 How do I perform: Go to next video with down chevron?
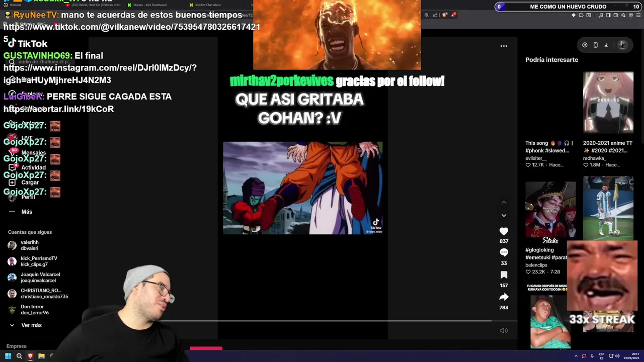point(504,215)
